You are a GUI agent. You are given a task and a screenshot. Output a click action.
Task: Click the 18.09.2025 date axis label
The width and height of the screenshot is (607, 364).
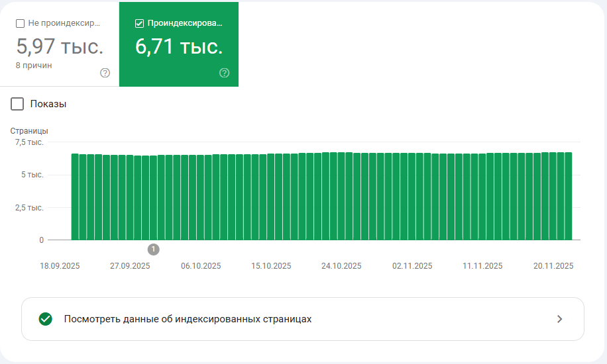pos(60,266)
